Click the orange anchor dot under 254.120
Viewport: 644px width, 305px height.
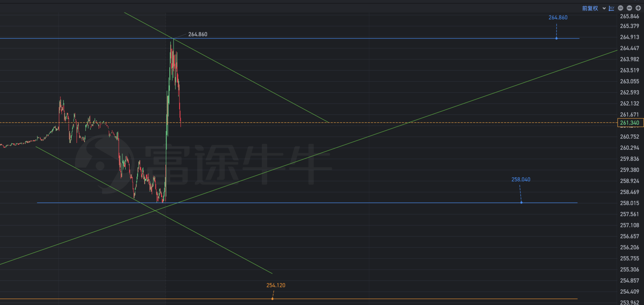point(272,299)
